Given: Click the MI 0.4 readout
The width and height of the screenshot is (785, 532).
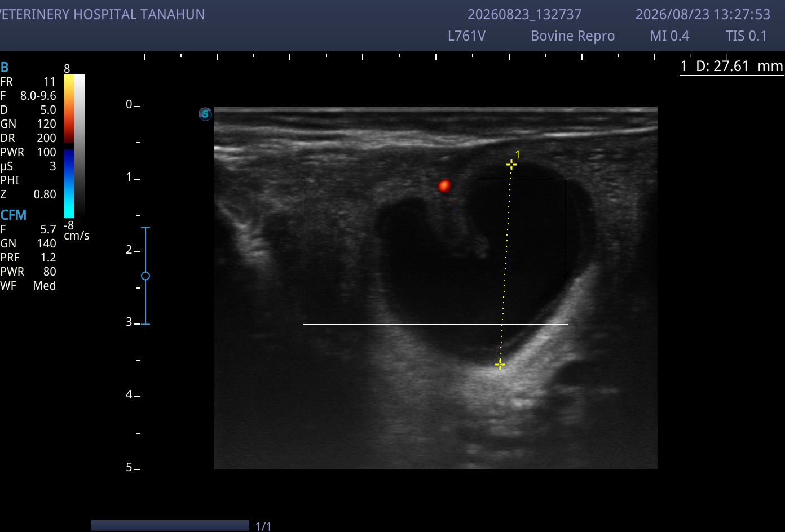Looking at the screenshot, I should coord(669,36).
